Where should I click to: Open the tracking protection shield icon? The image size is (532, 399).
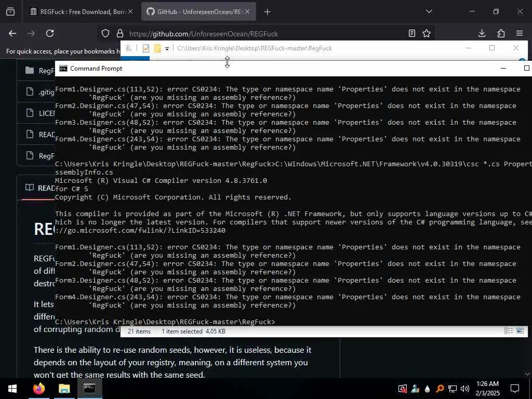(105, 33)
